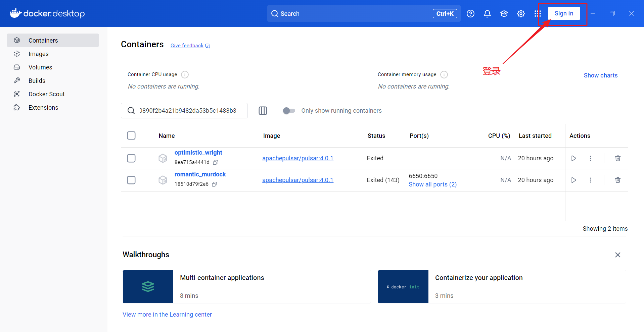Click the romantic_murdock container cube icon
Viewport: 644px width, 332px height.
pos(163,180)
